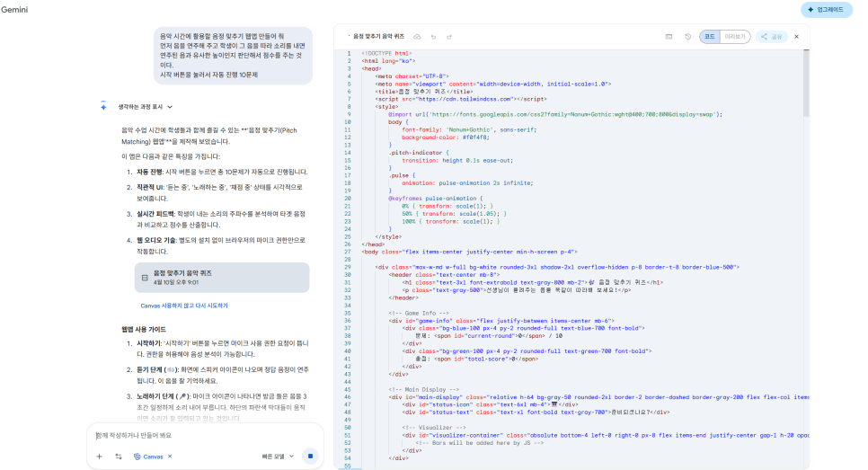The image size is (868, 470).
Task: Click the plus attach icon
Action: 99,457
